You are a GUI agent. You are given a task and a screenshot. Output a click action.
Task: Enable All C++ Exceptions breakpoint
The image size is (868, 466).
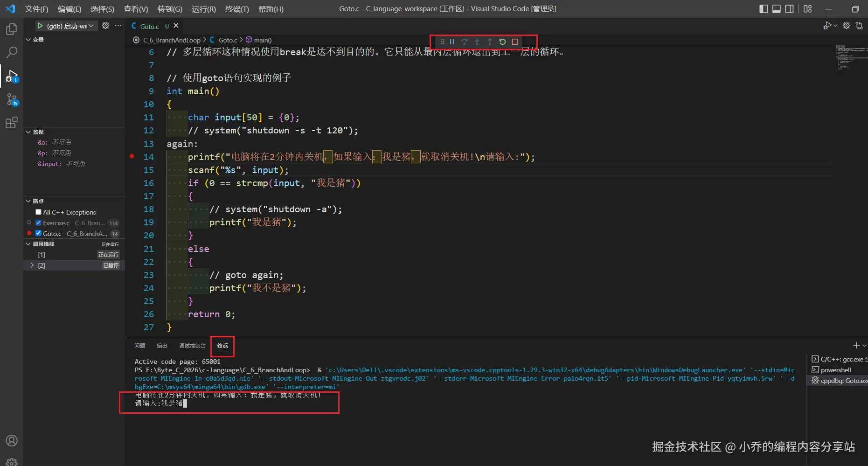[38, 212]
